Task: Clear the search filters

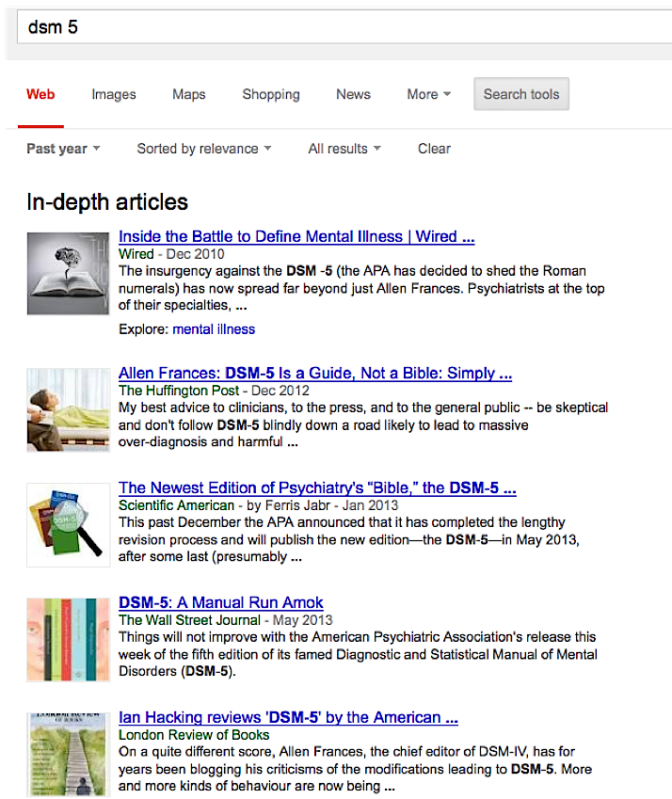Action: pyautogui.click(x=434, y=149)
